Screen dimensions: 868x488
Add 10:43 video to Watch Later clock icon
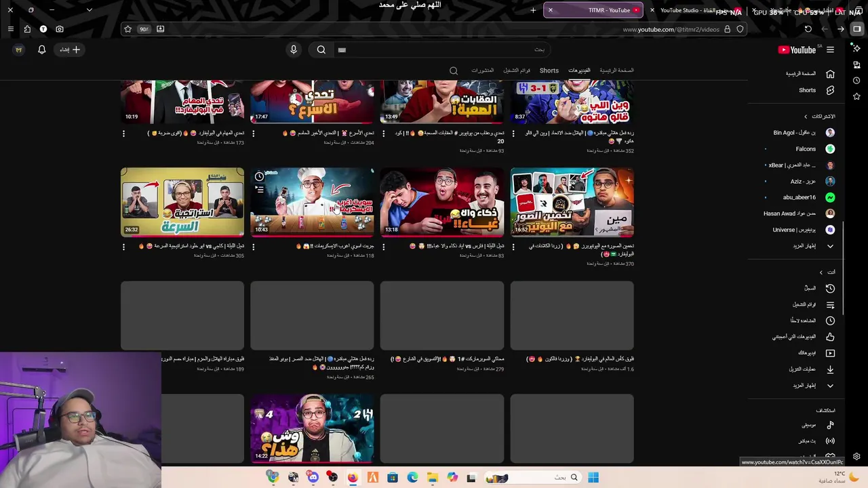point(259,177)
